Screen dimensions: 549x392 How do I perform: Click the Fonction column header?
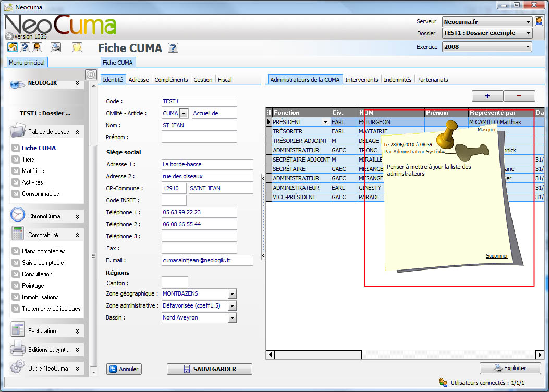tap(301, 113)
